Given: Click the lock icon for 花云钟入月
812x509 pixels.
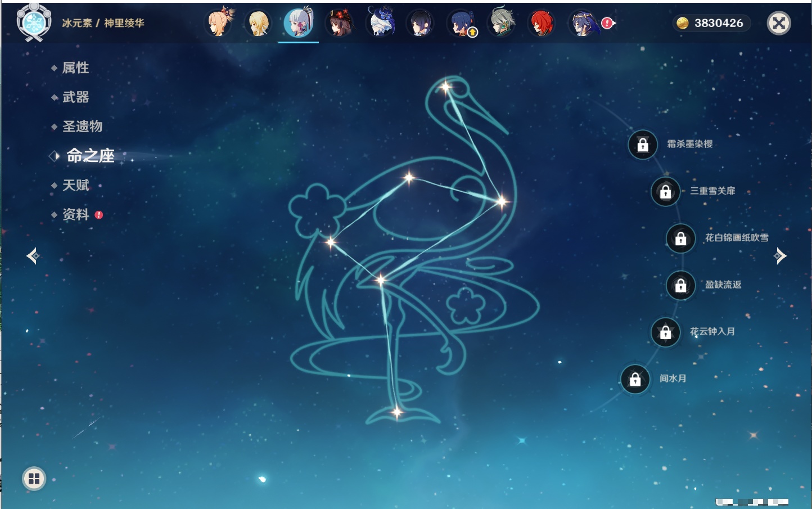Looking at the screenshot, I should pos(665,332).
